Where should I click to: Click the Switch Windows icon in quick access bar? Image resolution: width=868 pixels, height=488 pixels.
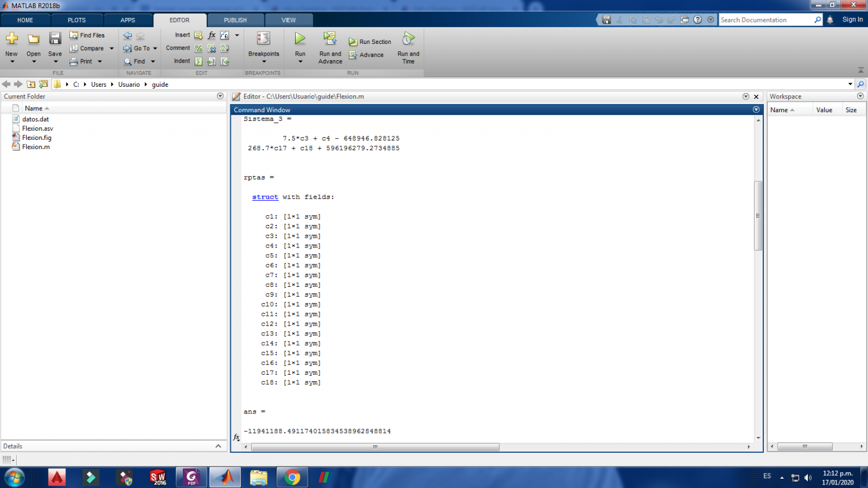click(685, 20)
